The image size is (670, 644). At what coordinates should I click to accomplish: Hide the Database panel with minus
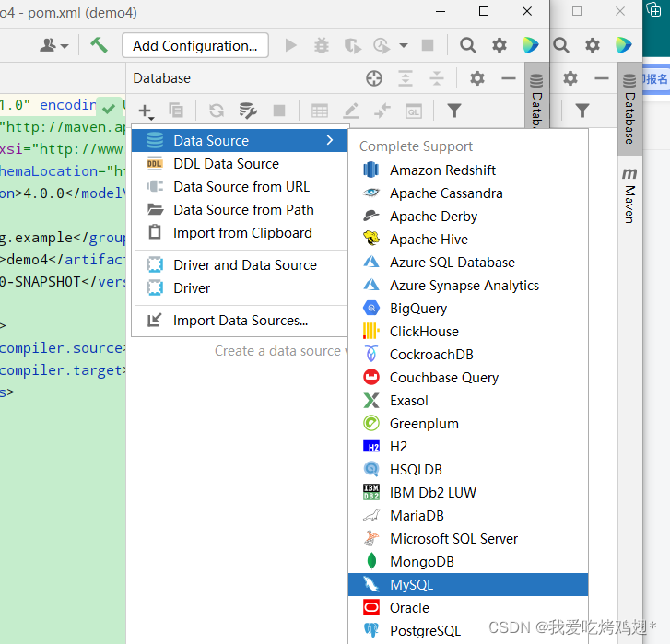[508, 78]
